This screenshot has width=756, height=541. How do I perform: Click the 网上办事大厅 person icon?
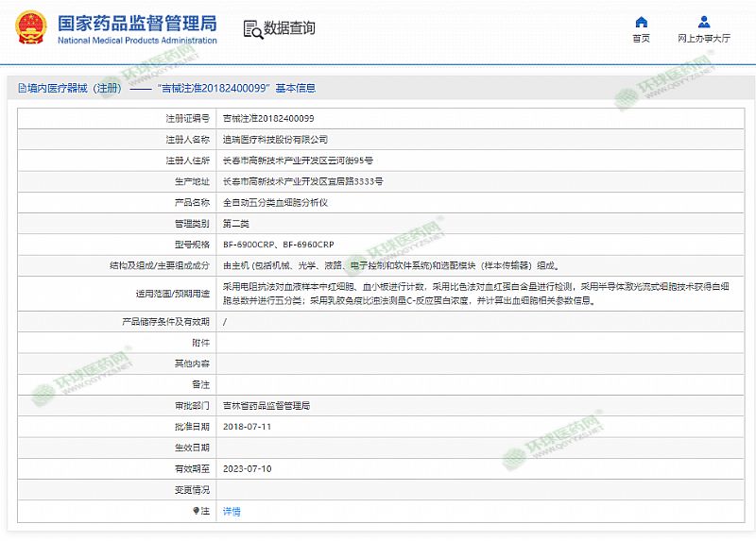[x=704, y=22]
